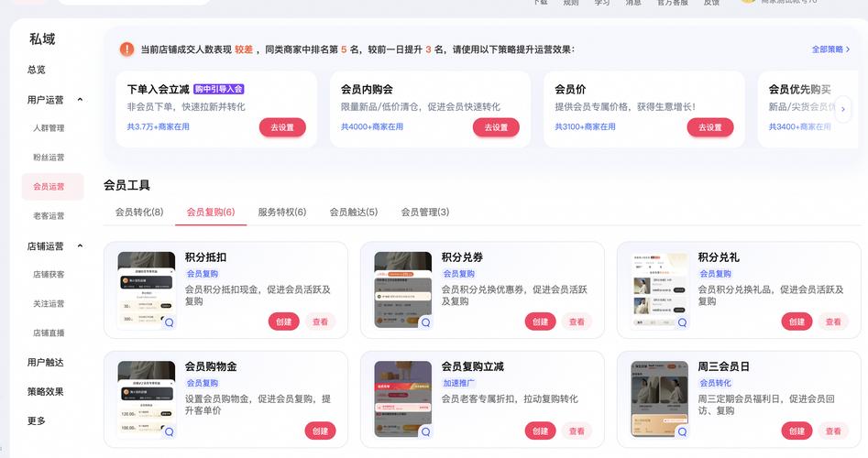The height and width of the screenshot is (458, 868).
Task: Collapse the 用户运营 sidebar section
Action: pyautogui.click(x=81, y=100)
